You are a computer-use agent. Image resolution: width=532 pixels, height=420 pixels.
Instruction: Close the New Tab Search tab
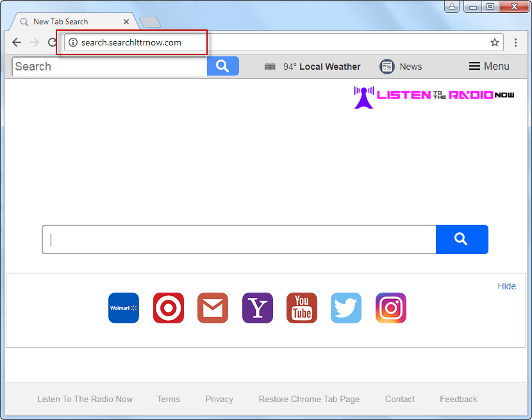(126, 22)
